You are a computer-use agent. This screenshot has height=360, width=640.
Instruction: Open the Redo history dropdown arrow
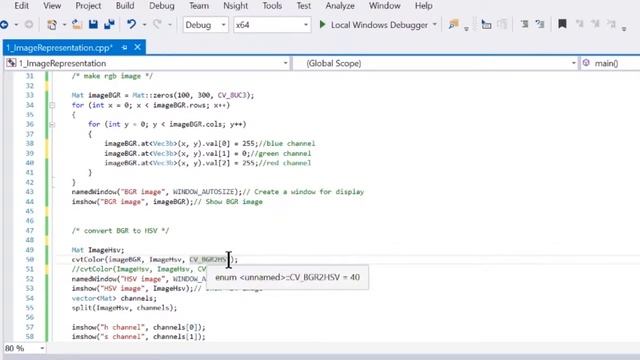click(170, 25)
